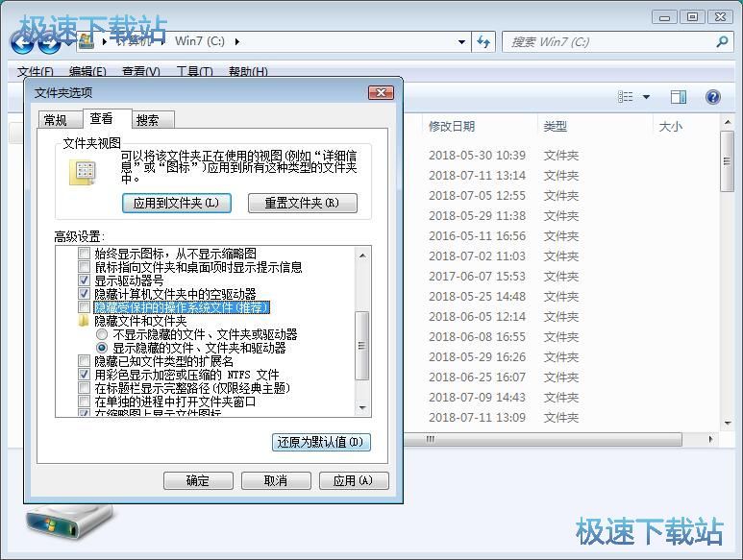
Task: Click the file list horizontal scrollbar thumb
Action: pyautogui.click(x=542, y=439)
